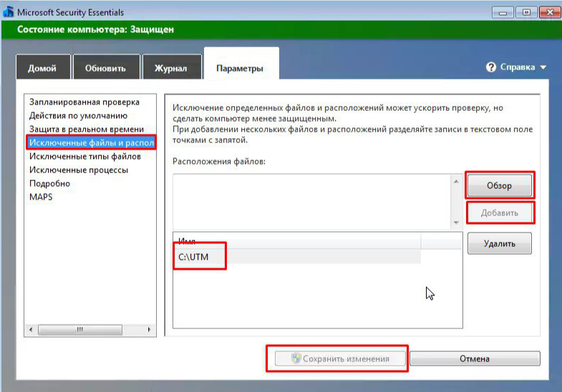Open Исключенные типы файлов settings

click(x=85, y=157)
